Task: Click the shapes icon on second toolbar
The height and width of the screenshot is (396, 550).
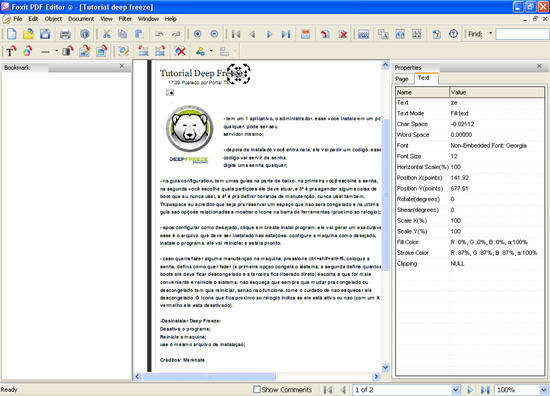Action: tap(200, 52)
